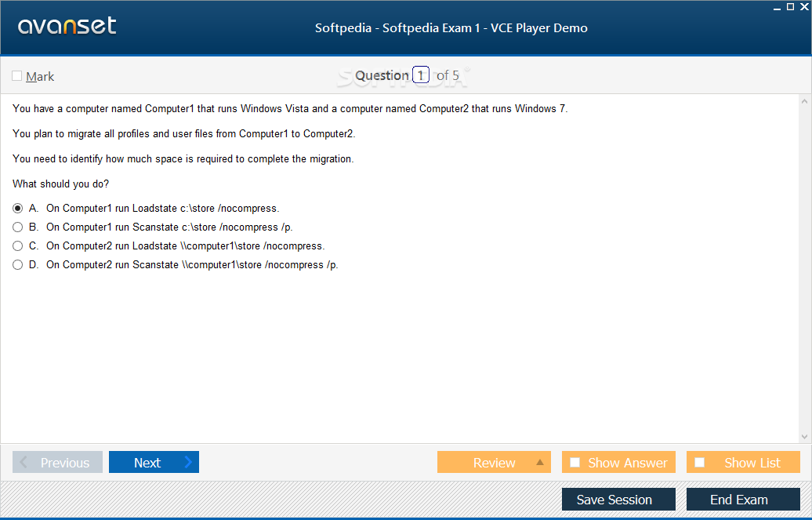Click the 'of 5' question count text
The width and height of the screenshot is (812, 520).
coord(448,76)
